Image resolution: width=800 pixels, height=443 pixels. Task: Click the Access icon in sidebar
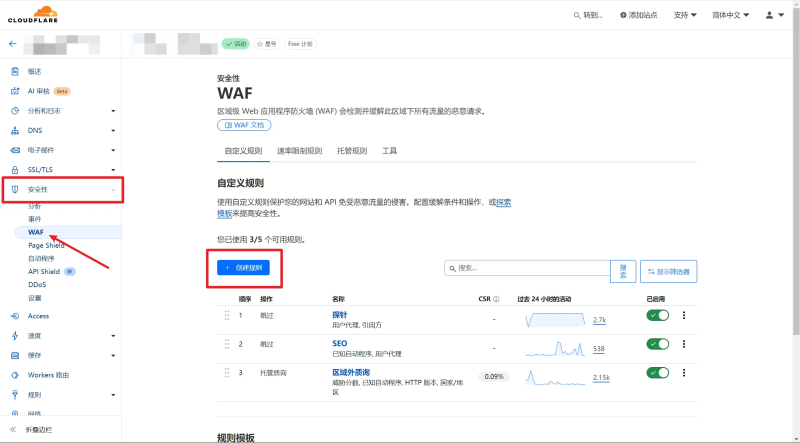click(15, 316)
